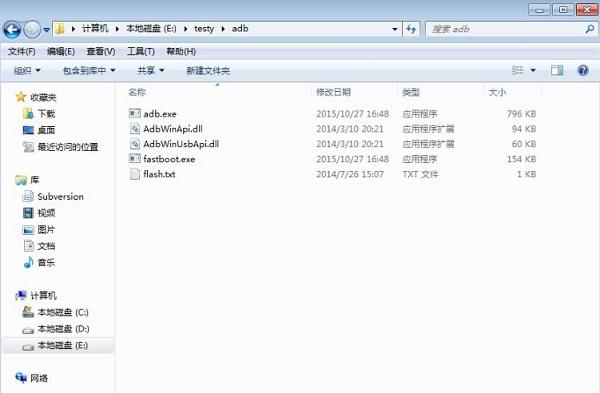Click the 网络 network icon

click(x=21, y=378)
